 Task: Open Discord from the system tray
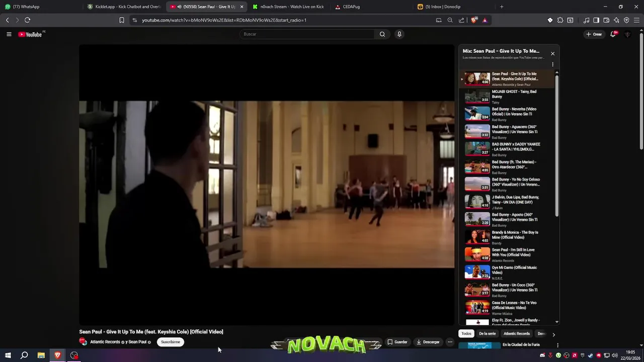pos(542,355)
